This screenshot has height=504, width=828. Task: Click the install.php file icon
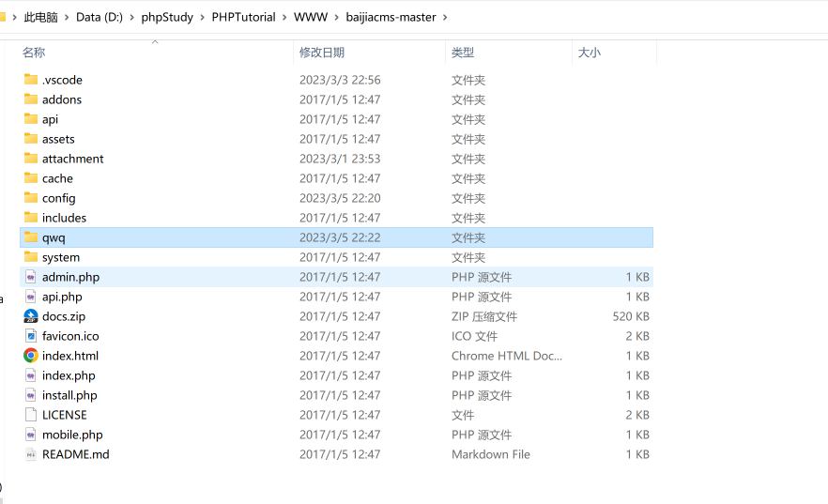click(31, 395)
